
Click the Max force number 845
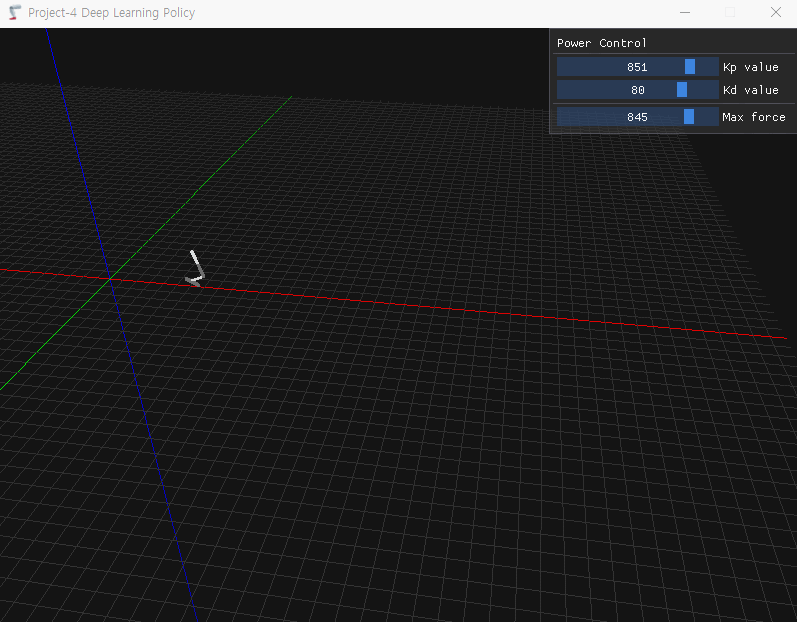637,117
